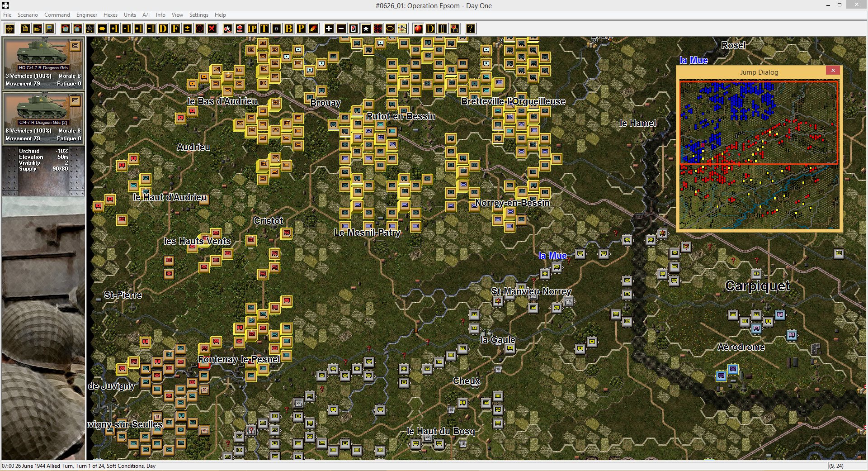
Task: Click the P letter toolbar button
Action: click(301, 29)
